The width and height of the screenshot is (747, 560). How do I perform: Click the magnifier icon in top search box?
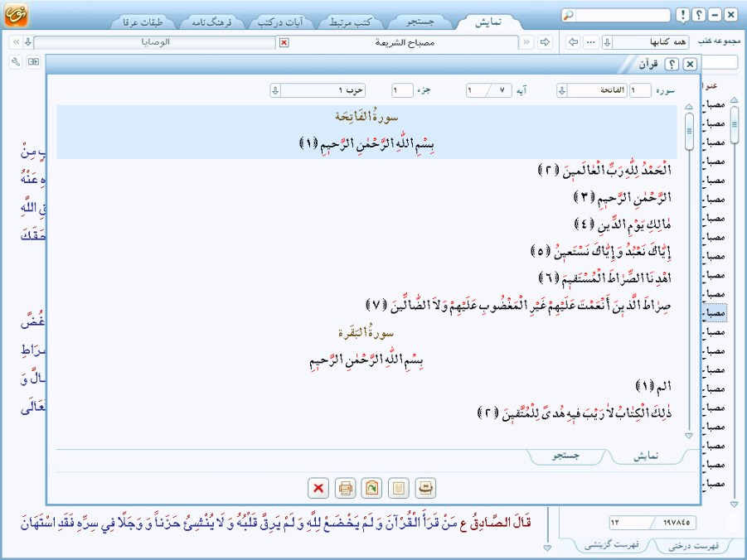tap(569, 15)
